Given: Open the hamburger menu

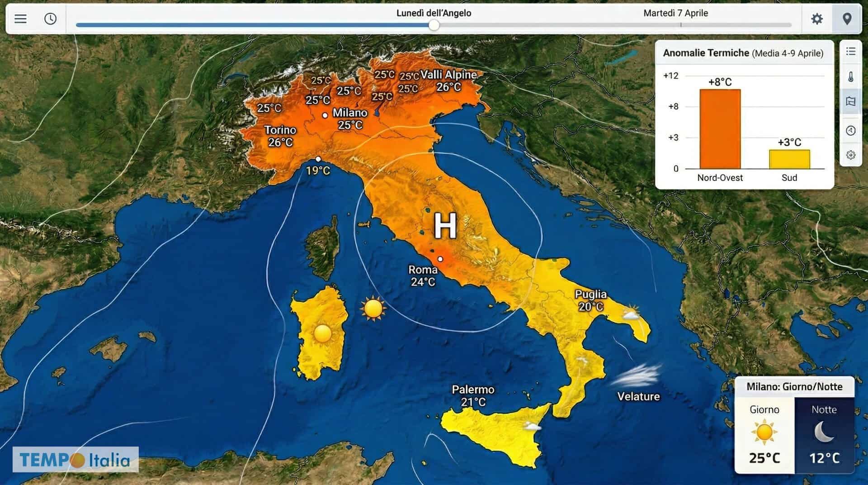Looking at the screenshot, I should coord(20,19).
